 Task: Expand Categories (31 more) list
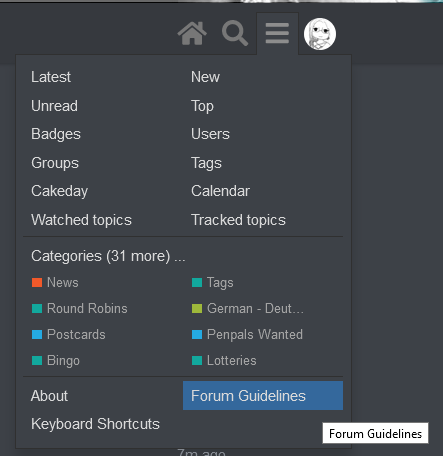click(108, 256)
